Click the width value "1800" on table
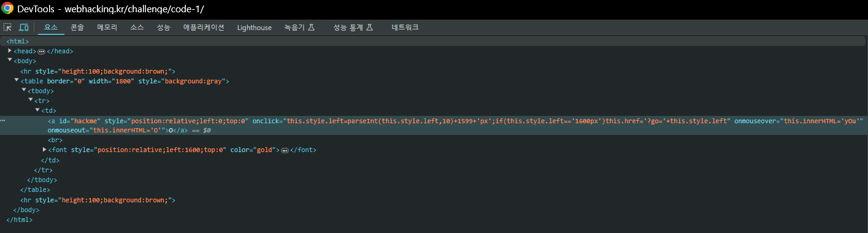The width and height of the screenshot is (868, 233). (x=123, y=81)
